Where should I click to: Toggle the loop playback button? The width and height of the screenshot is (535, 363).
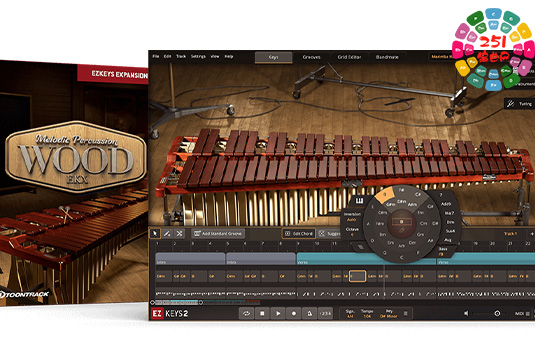(x=246, y=313)
